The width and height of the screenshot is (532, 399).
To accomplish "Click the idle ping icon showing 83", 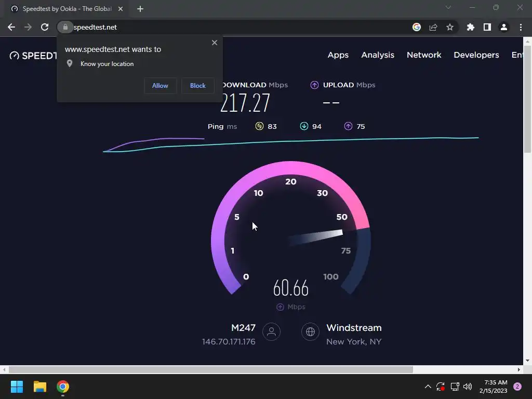I will pyautogui.click(x=259, y=126).
